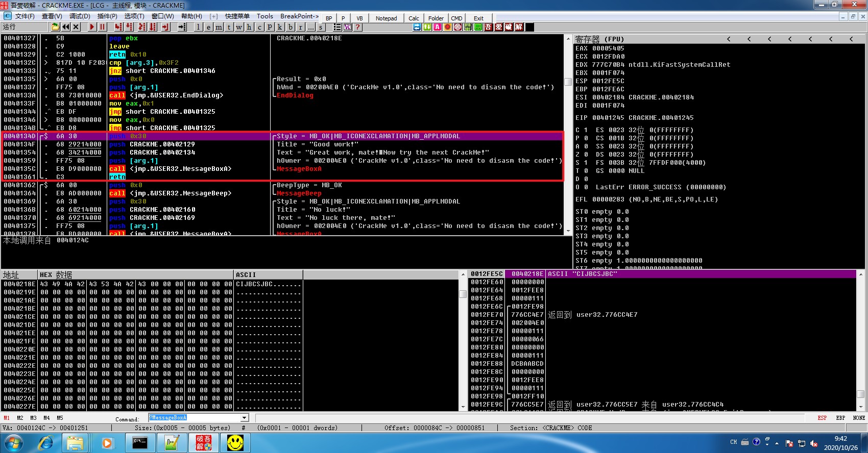
Task: Toggle the Z flag value in registers
Action: 586,155
